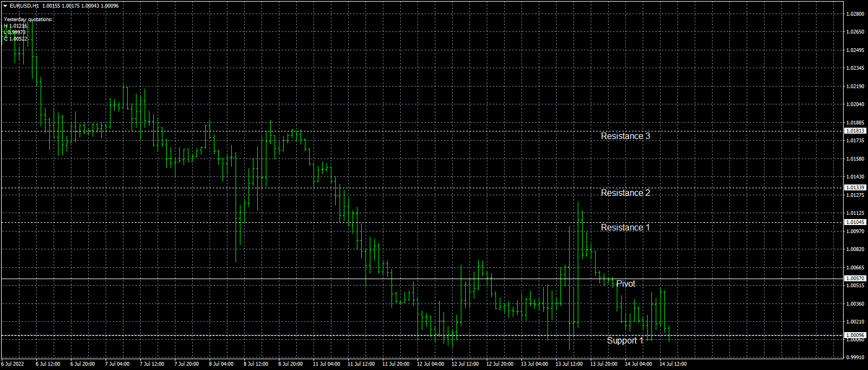The image size is (868, 370).
Task: Click 0.99910 on the price scale
Action: (855, 358)
